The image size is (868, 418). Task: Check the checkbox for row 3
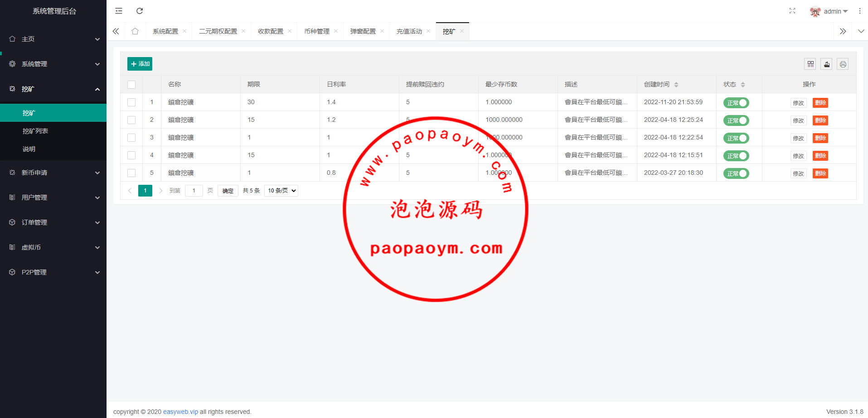131,138
